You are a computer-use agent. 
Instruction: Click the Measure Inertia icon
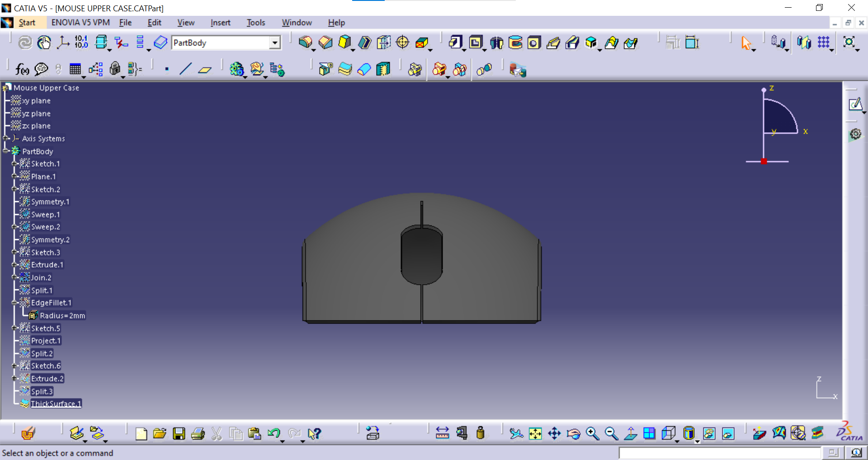tap(481, 433)
